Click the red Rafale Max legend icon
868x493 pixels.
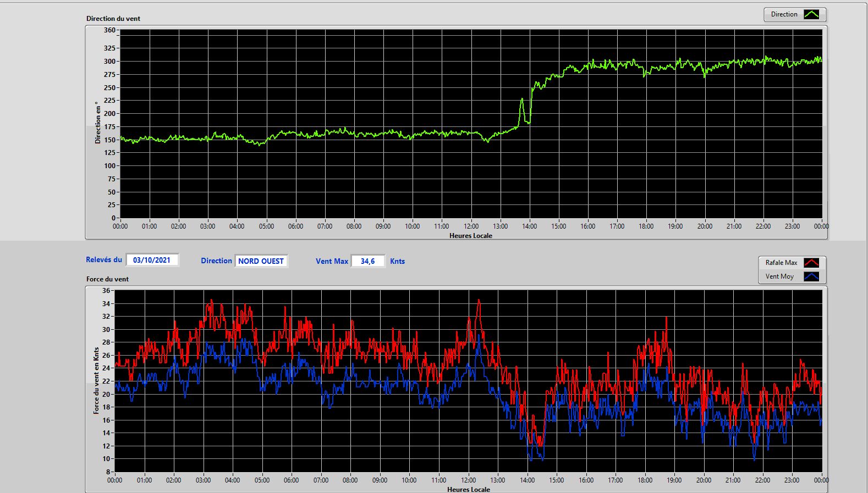[x=811, y=263]
